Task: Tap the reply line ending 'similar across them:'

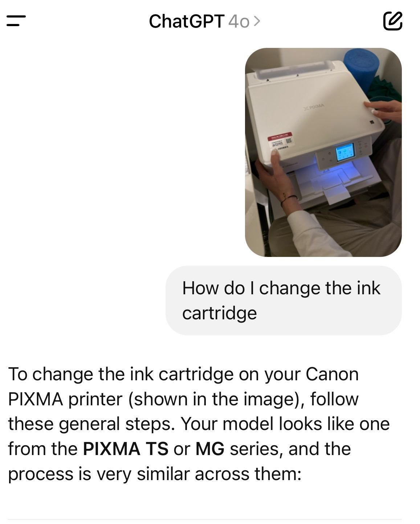Action: pyautogui.click(x=155, y=474)
